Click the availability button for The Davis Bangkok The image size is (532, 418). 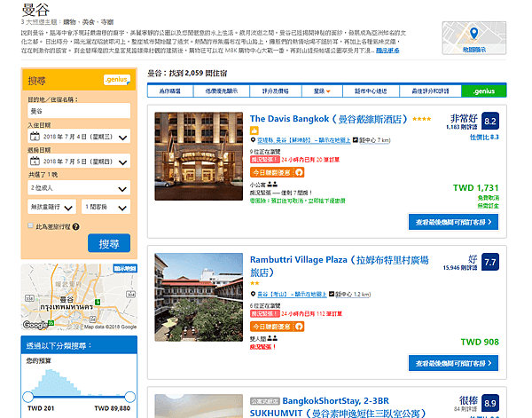pos(453,222)
